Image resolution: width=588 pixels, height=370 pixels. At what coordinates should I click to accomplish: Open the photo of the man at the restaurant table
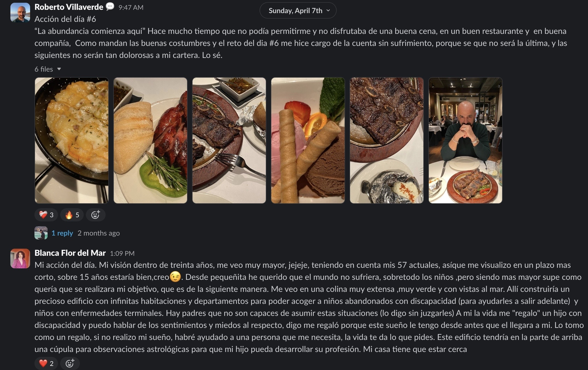(x=465, y=140)
